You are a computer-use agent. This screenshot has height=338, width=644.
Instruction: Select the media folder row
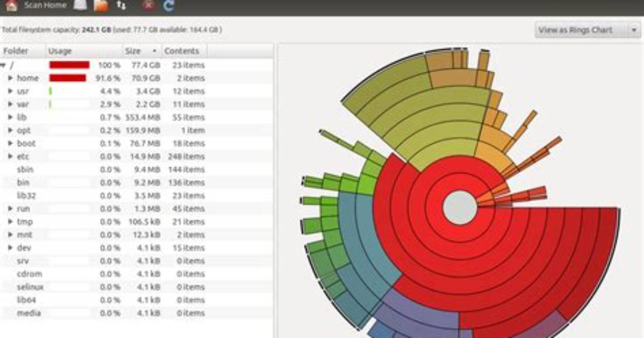pyautogui.click(x=136, y=313)
